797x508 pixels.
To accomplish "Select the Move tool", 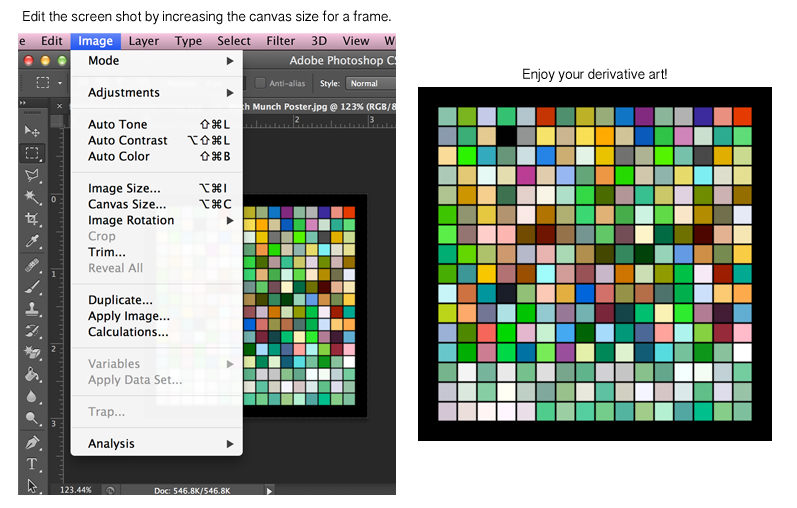I will tap(32, 131).
